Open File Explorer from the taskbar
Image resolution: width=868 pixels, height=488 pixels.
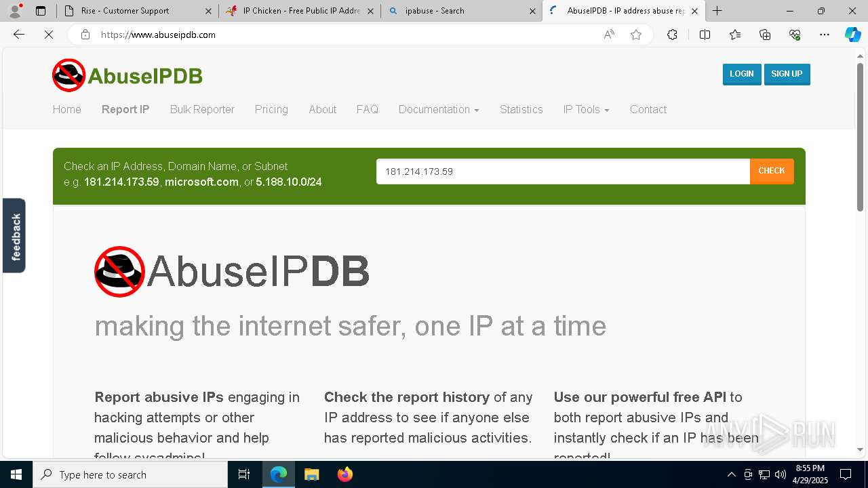pos(311,474)
